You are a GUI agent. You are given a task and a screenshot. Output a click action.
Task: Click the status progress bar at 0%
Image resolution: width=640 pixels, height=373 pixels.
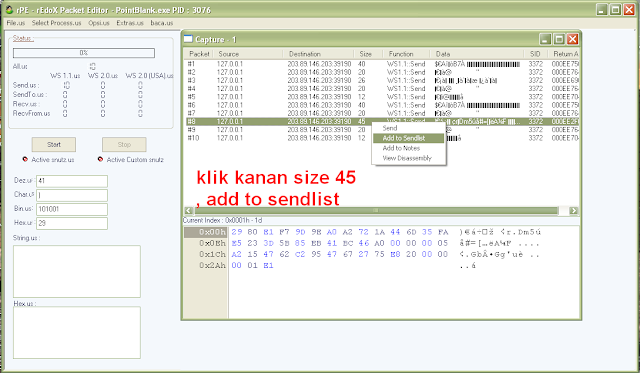click(x=84, y=53)
